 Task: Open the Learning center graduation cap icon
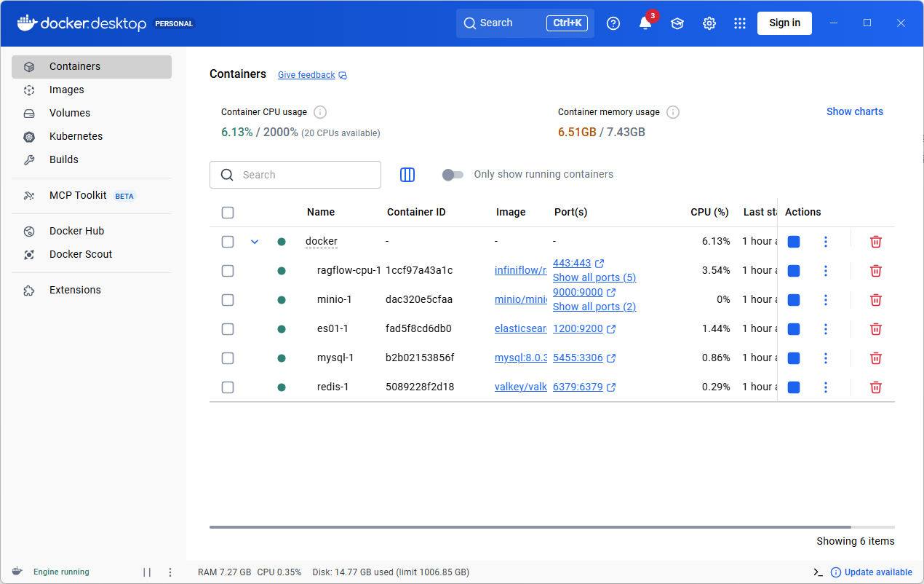(x=677, y=23)
